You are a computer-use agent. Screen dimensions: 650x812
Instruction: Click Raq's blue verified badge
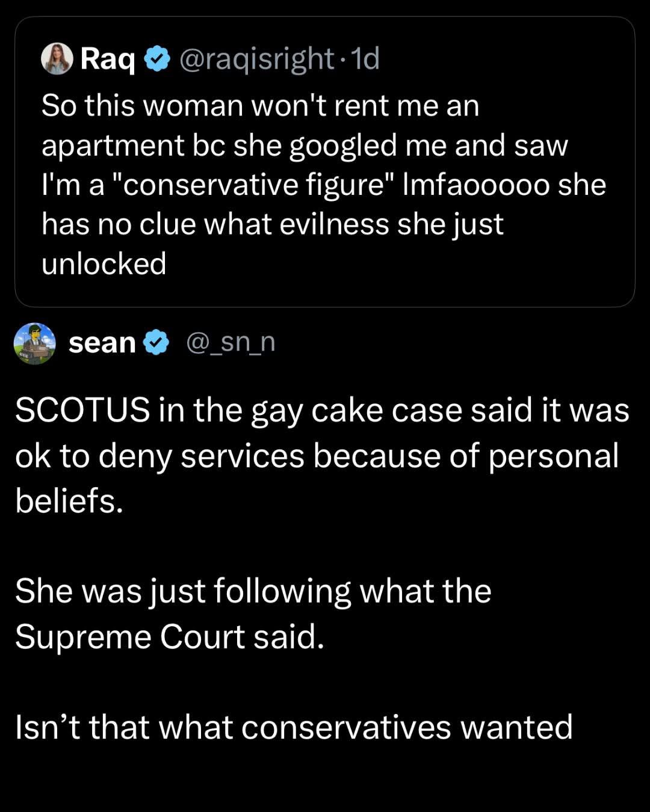point(158,59)
